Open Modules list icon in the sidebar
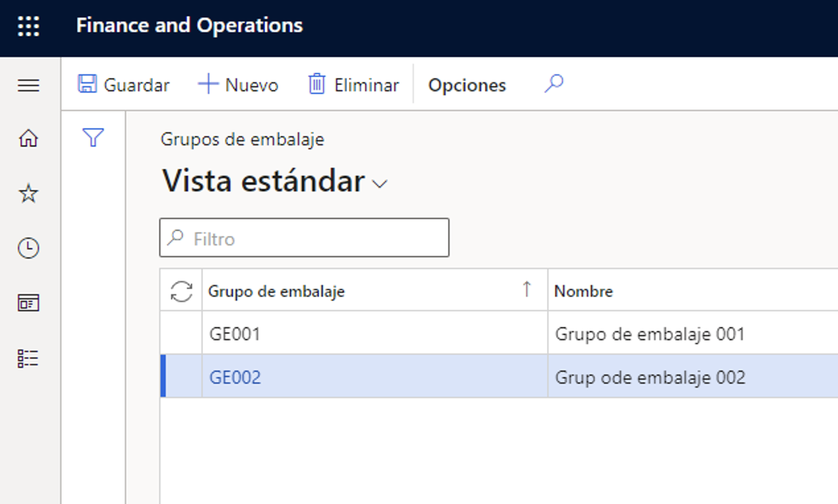838x504 pixels. coord(28,359)
